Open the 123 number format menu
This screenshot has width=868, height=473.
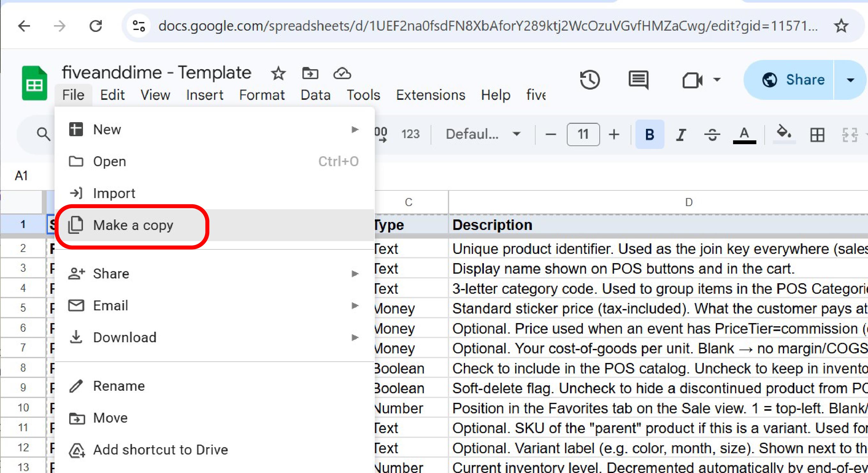click(x=410, y=134)
